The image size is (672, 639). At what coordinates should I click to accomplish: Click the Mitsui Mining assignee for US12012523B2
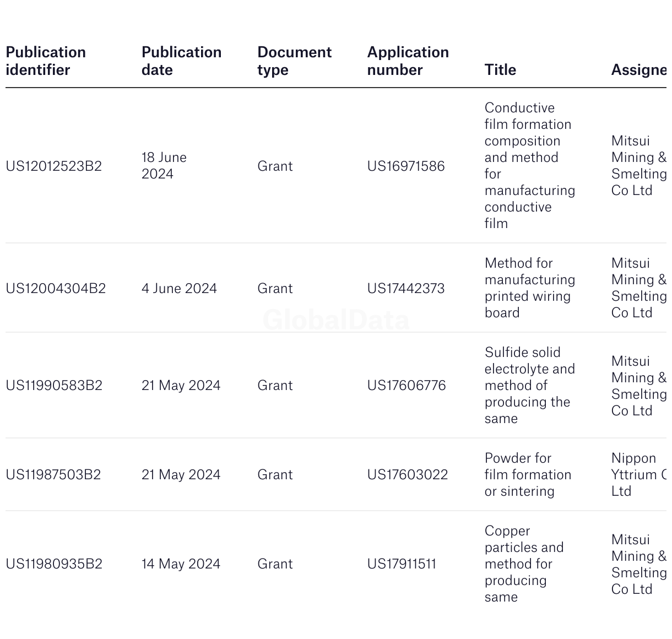(x=639, y=166)
